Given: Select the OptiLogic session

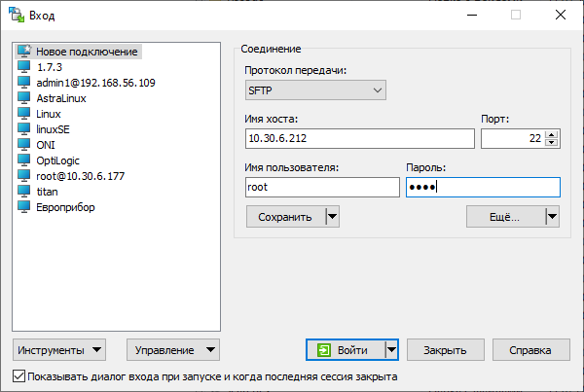Looking at the screenshot, I should tap(57, 160).
